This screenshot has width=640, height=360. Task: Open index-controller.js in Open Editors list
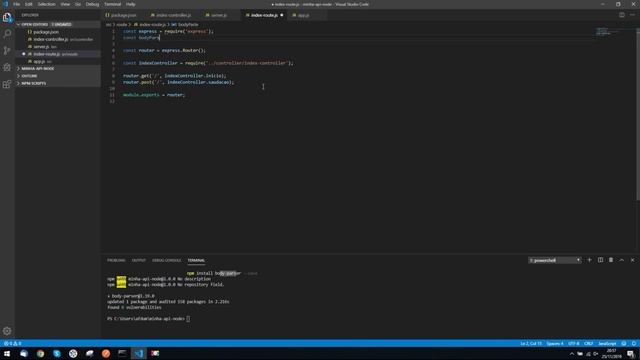[58, 39]
